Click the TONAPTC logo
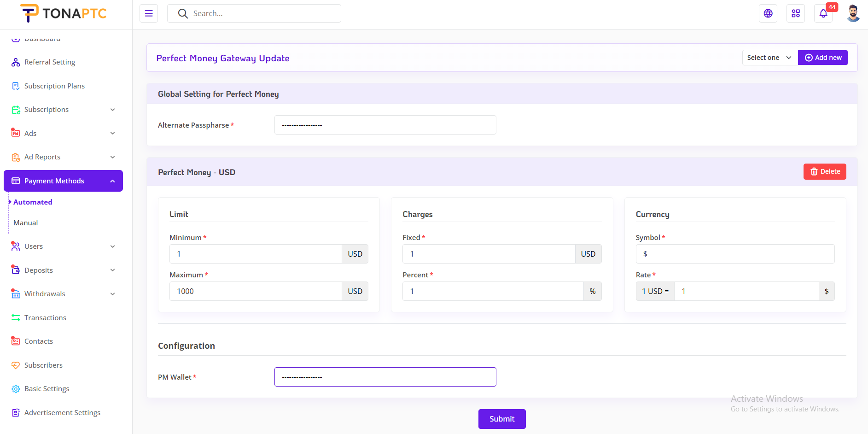Viewport: 868px width, 434px height. [64, 13]
